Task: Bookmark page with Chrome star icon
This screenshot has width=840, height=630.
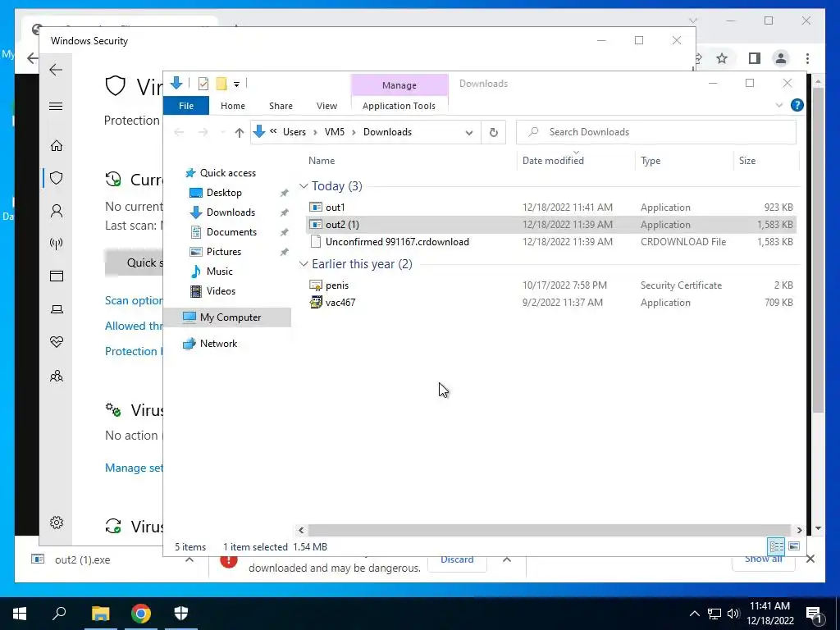Action: point(722,58)
